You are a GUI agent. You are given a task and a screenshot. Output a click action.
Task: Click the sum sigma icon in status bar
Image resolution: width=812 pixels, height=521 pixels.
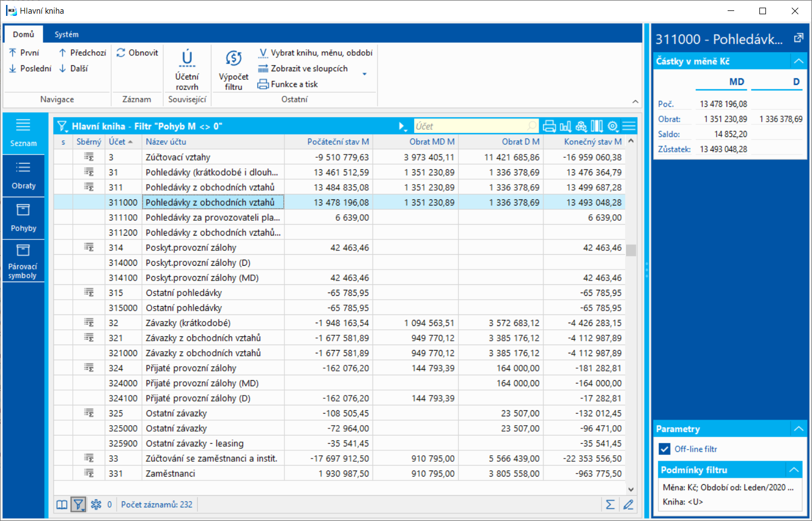(610, 505)
